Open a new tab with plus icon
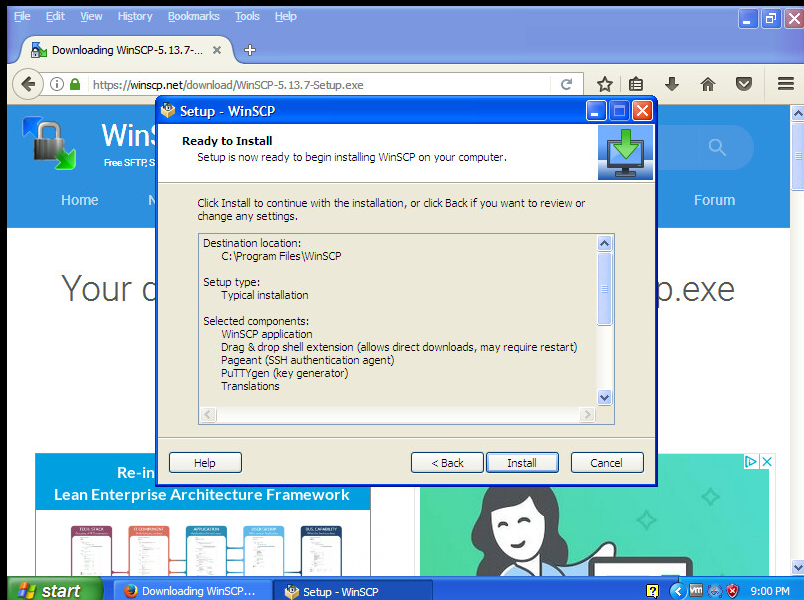 pos(250,50)
